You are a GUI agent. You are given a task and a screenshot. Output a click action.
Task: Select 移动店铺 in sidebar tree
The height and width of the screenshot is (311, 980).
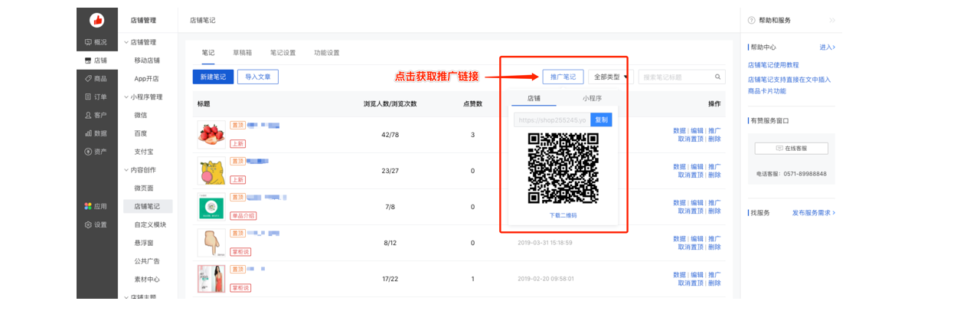point(147,61)
